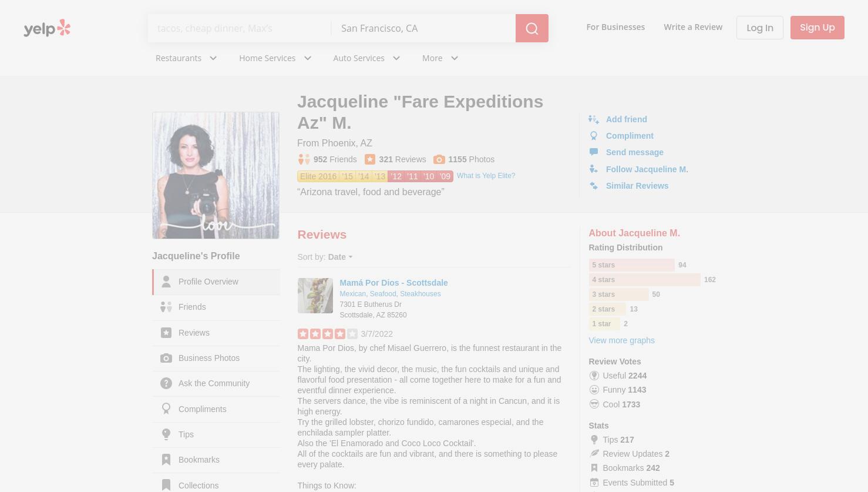The image size is (868, 492).
Task: Click the View more graphs link
Action: [x=621, y=340]
